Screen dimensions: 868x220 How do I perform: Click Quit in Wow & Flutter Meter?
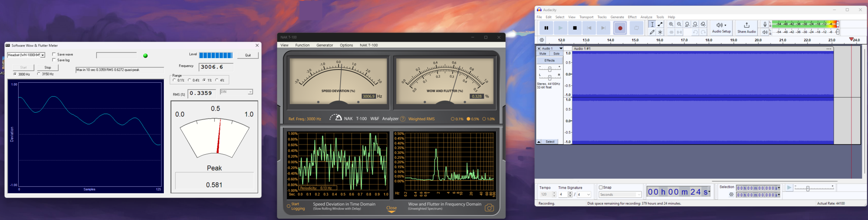tap(248, 55)
